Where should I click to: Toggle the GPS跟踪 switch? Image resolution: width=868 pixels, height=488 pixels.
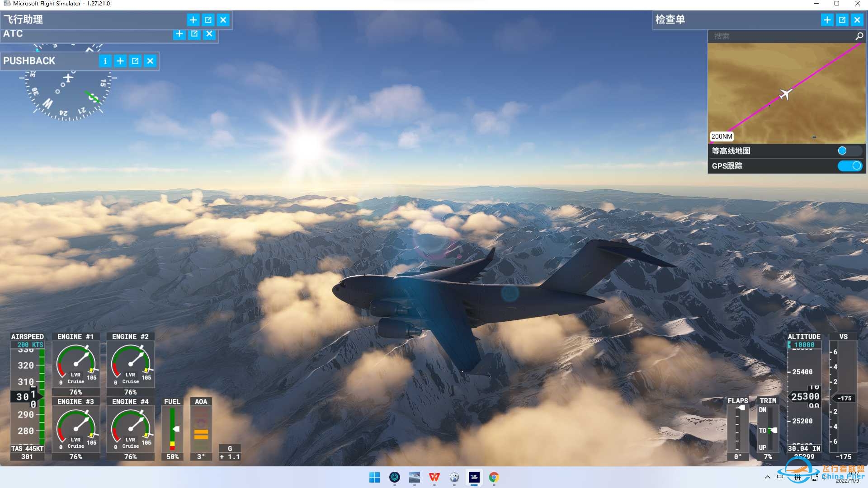pyautogui.click(x=849, y=166)
